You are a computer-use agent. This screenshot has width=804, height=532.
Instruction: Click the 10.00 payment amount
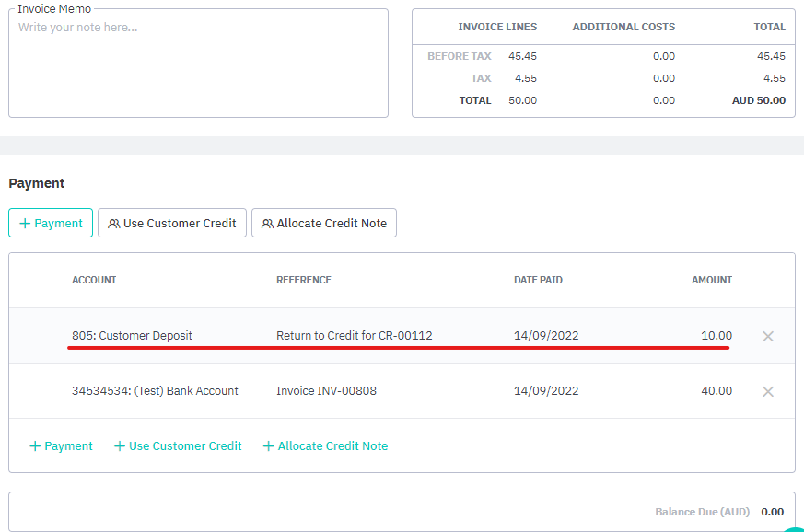click(717, 336)
